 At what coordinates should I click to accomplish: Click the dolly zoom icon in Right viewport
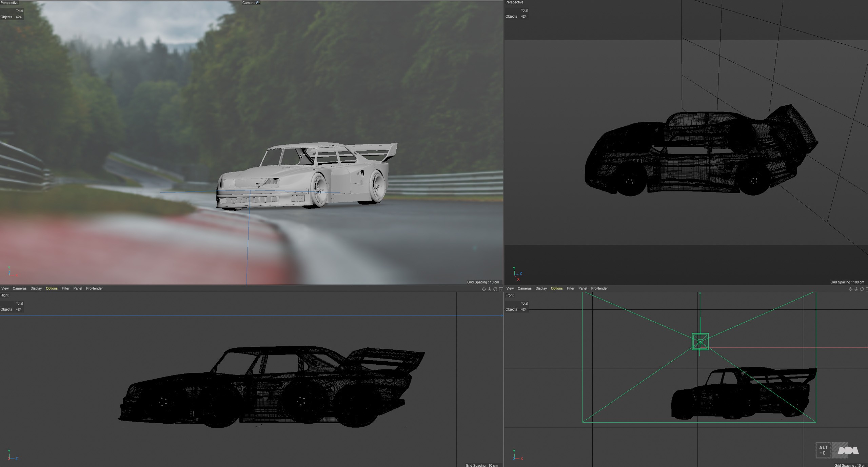pos(490,289)
